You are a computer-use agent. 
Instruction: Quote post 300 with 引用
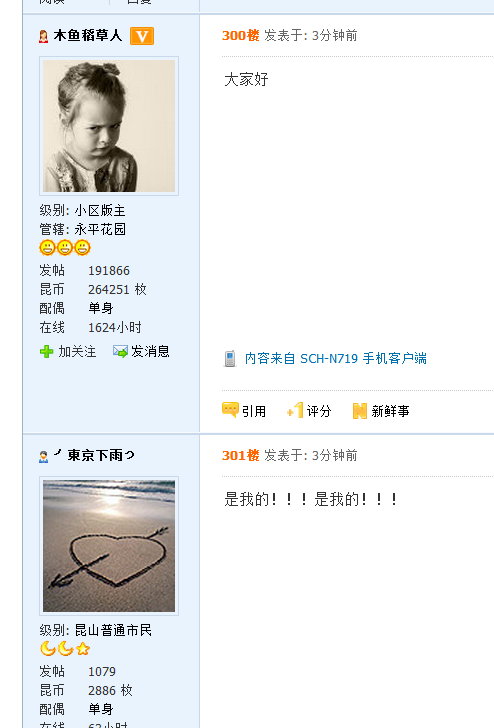tap(254, 411)
